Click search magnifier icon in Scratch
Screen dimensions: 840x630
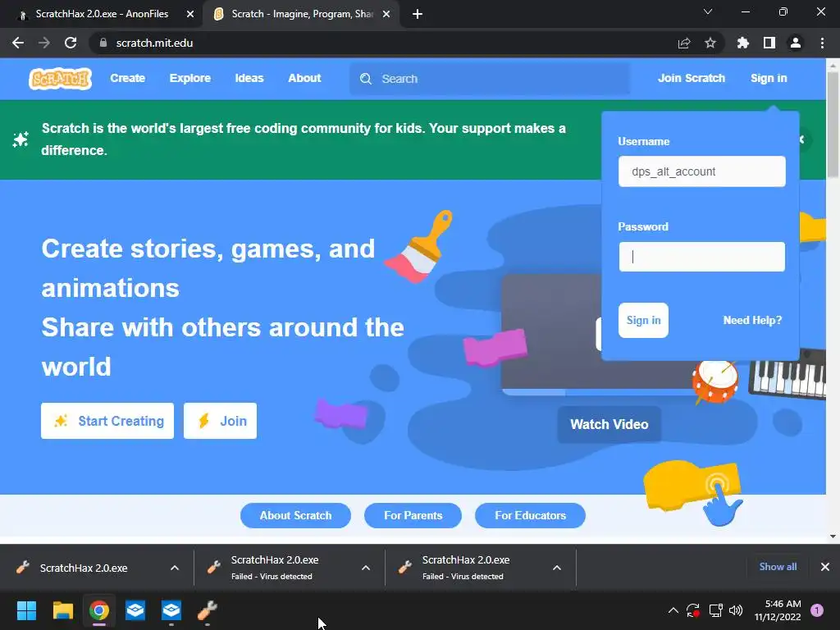366,79
